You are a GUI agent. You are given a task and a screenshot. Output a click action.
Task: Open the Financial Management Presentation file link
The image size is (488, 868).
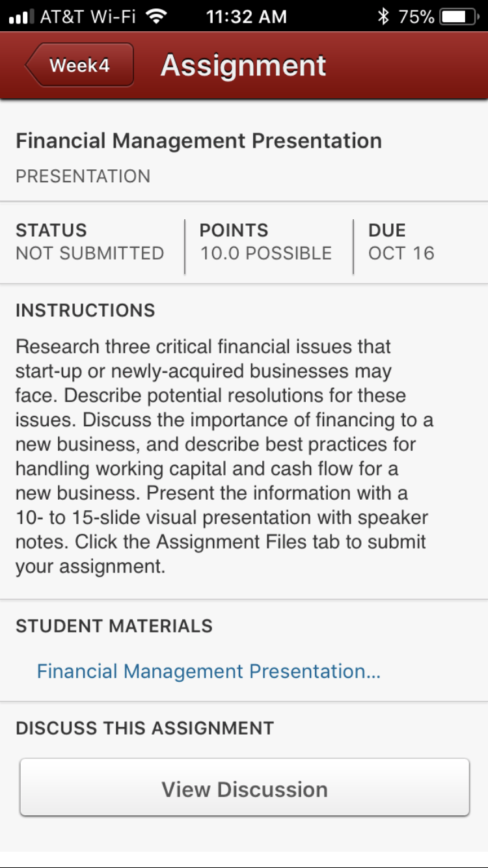208,671
